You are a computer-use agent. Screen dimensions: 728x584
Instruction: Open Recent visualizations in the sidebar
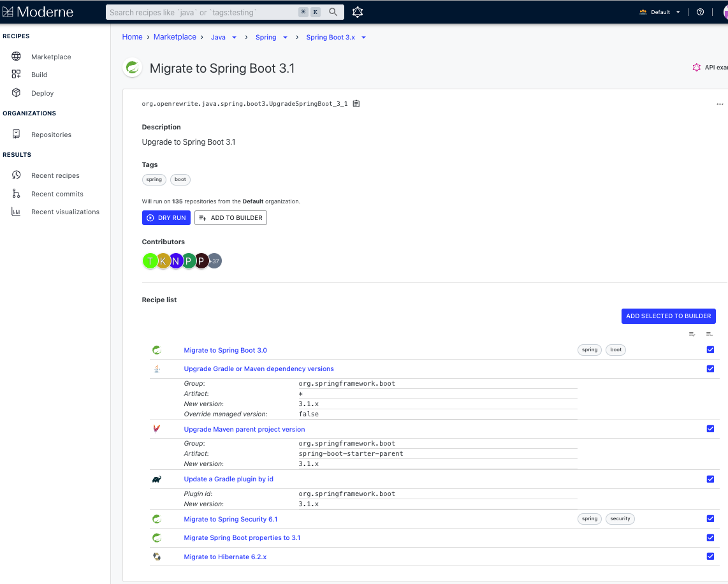pyautogui.click(x=65, y=212)
